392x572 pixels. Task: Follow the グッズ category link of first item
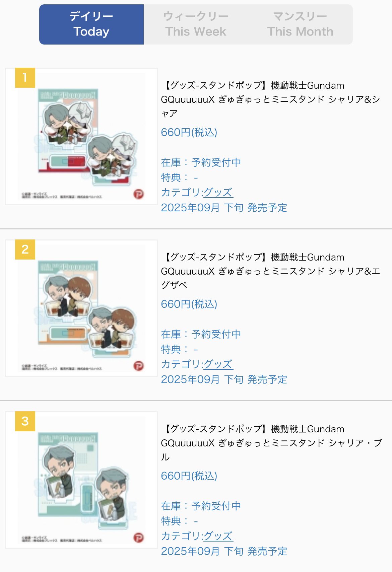218,193
